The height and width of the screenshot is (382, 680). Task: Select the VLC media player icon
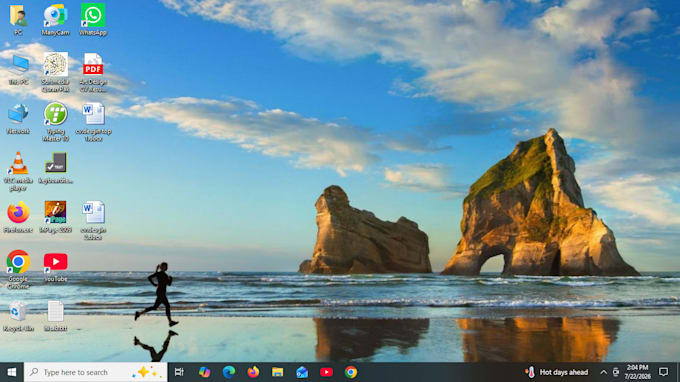(18, 171)
